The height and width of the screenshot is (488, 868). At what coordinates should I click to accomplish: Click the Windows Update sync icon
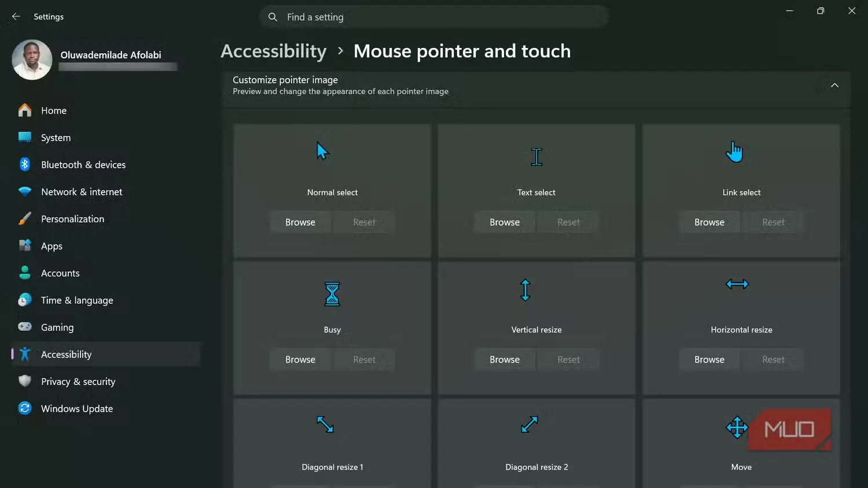pos(25,408)
